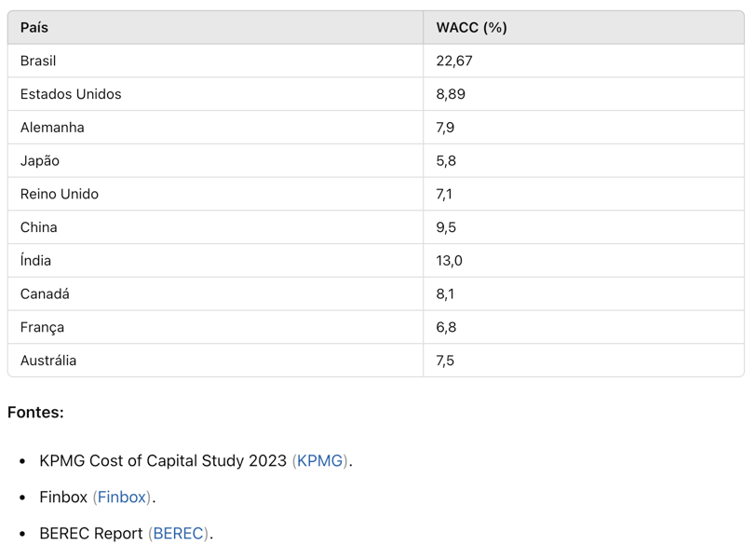Viewport: 756px width, 559px height.
Task: Click the 7,5 Austrália WACC value
Action: click(445, 361)
